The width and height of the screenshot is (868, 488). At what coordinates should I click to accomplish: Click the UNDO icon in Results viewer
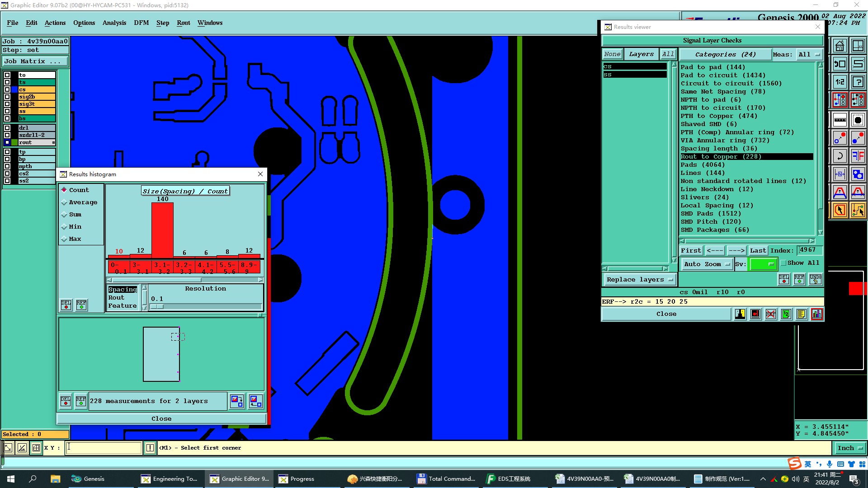815,279
